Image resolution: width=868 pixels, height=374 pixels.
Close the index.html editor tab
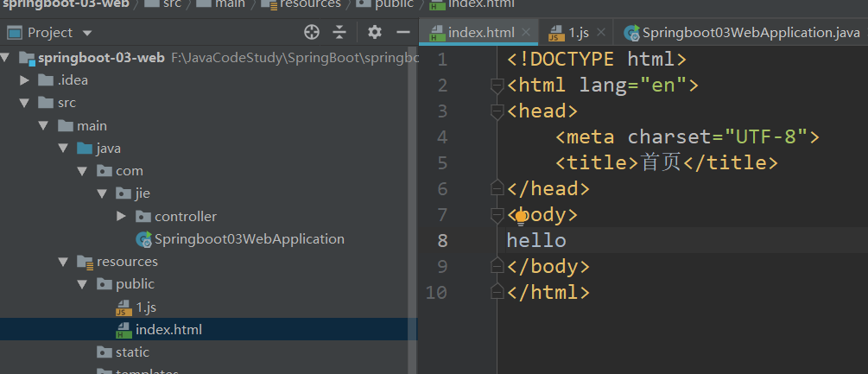[526, 33]
